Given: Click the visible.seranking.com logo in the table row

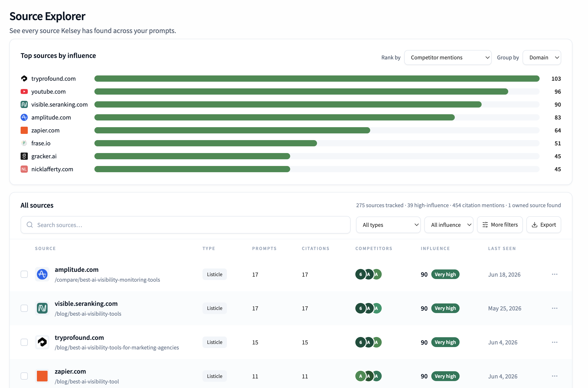Looking at the screenshot, I should point(42,308).
